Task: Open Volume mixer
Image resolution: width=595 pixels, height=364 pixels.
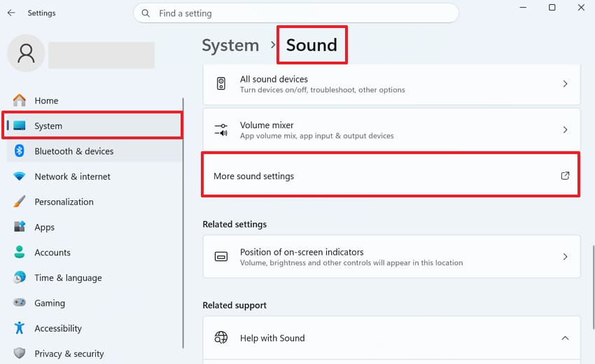Action: 391,129
